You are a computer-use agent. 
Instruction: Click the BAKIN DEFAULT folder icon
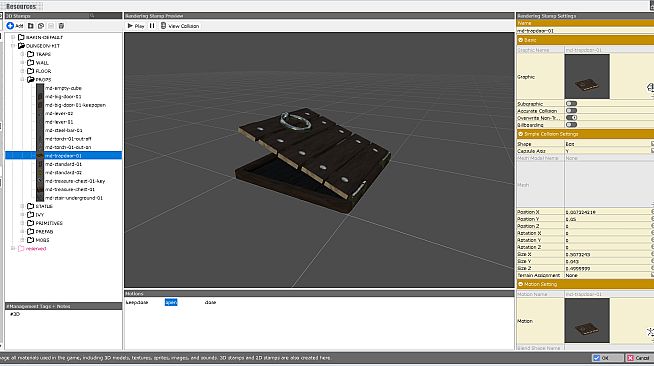click(21, 37)
